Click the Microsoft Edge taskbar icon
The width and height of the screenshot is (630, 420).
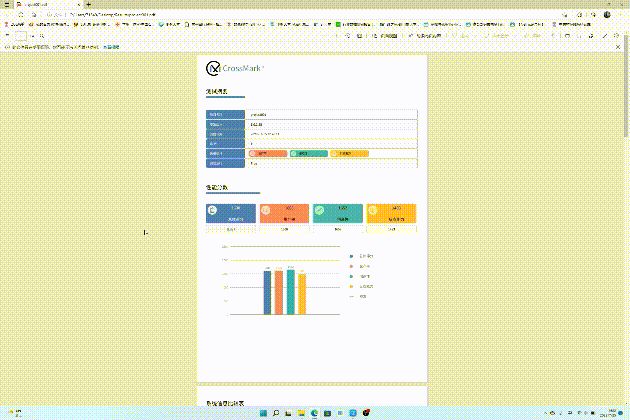pyautogui.click(x=314, y=413)
